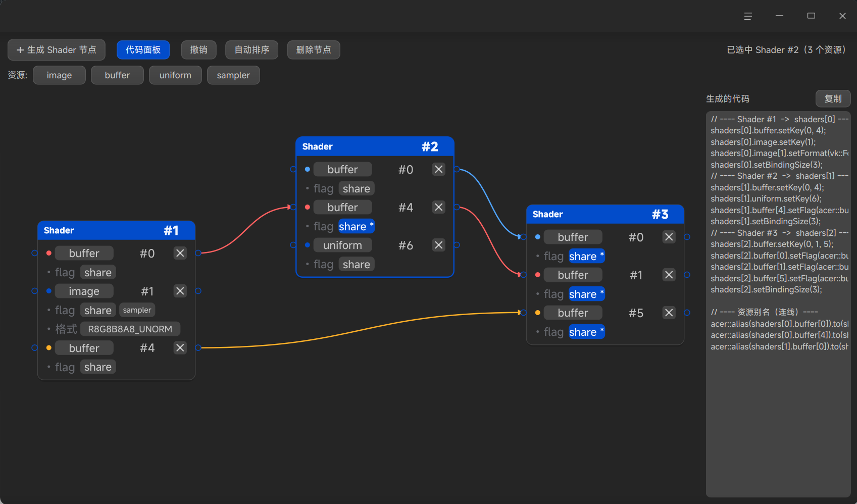Add a sampler resource
857x504 pixels.
pos(233,75)
